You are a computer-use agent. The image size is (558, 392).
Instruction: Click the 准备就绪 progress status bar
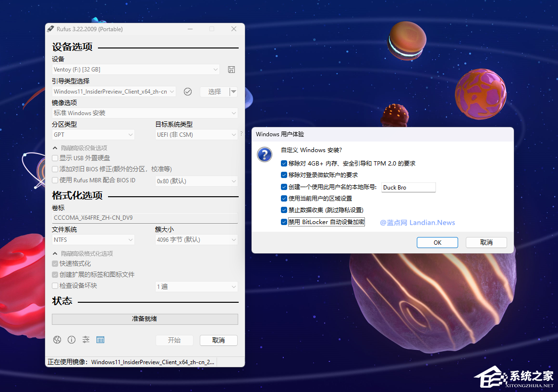pos(145,319)
